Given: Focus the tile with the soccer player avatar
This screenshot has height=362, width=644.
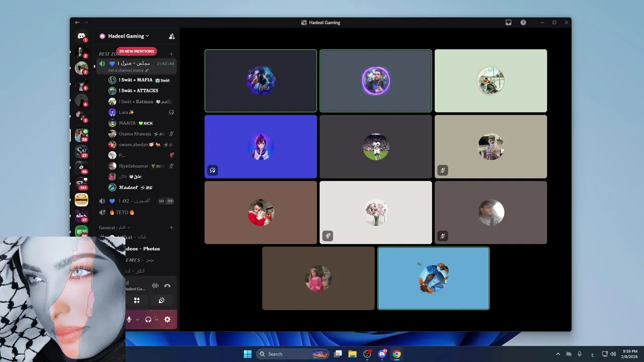Looking at the screenshot, I should point(376,146).
